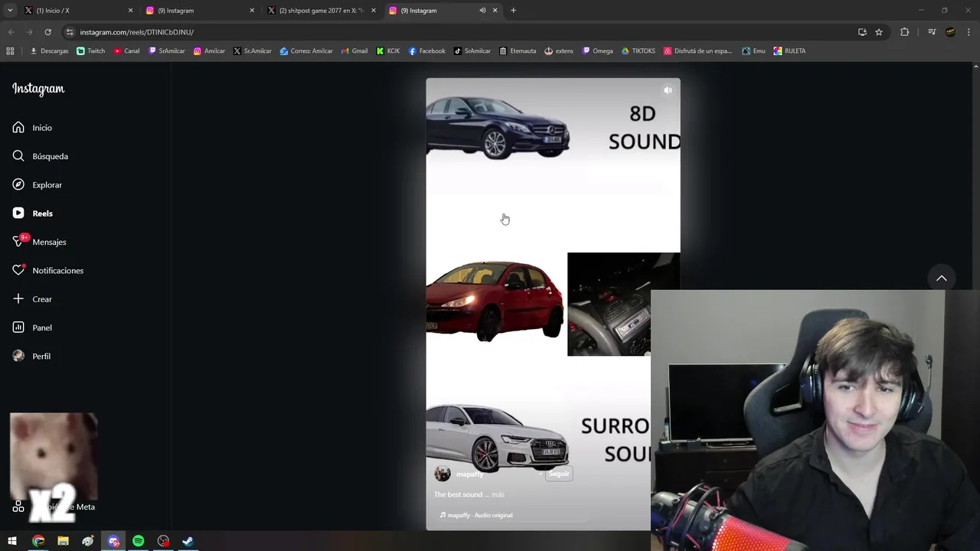Open mapaffy Audio original link
The width and height of the screenshot is (980, 551).
click(x=476, y=515)
